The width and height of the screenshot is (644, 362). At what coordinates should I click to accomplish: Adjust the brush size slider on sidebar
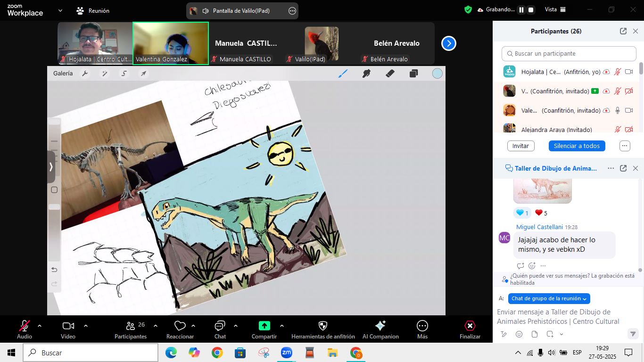click(x=55, y=149)
